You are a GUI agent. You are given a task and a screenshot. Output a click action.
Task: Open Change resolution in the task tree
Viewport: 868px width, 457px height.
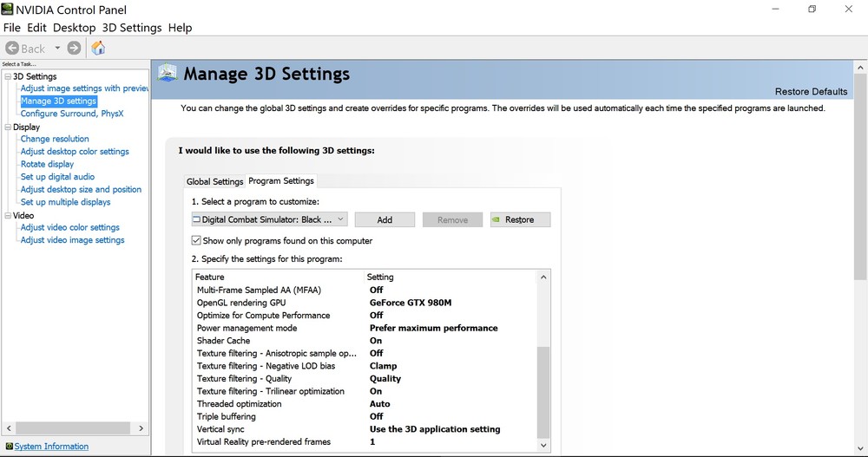55,139
